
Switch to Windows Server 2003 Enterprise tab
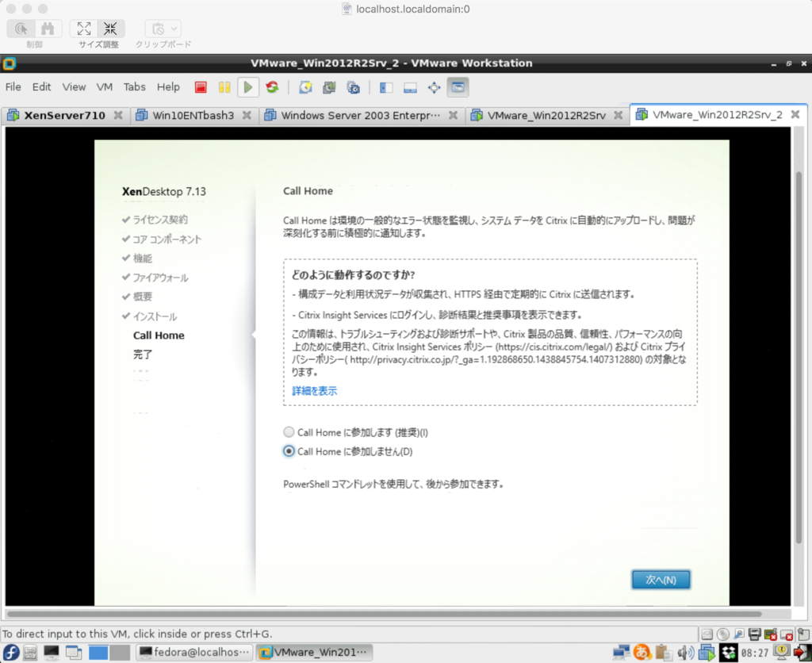(x=361, y=116)
